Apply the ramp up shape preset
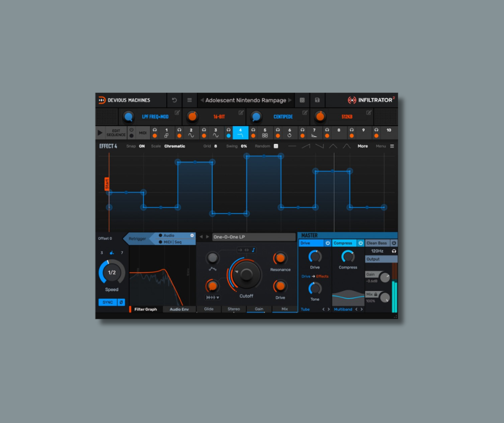The height and width of the screenshot is (423, 504). tap(306, 146)
